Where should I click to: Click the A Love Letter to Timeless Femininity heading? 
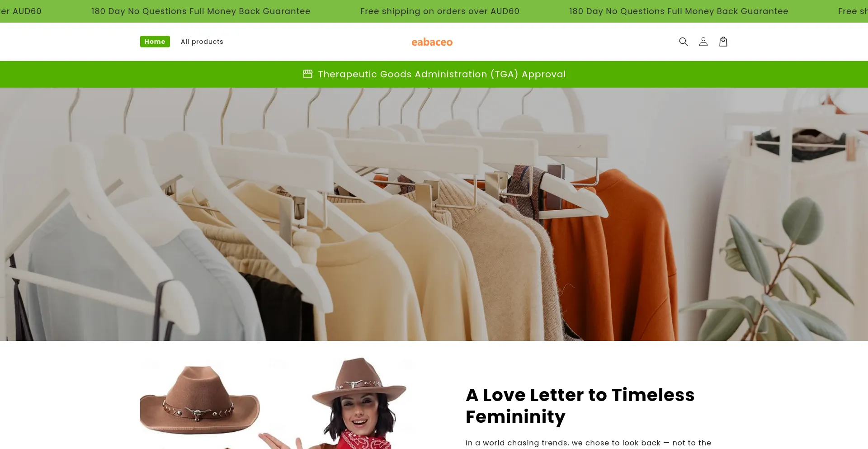click(x=580, y=406)
